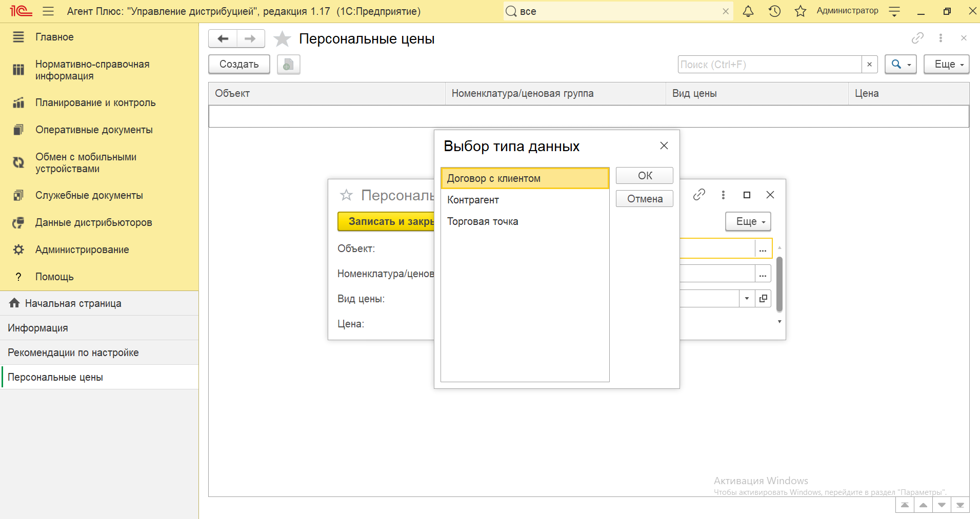Open the Главное section
The height and width of the screenshot is (519, 980).
[x=99, y=37]
